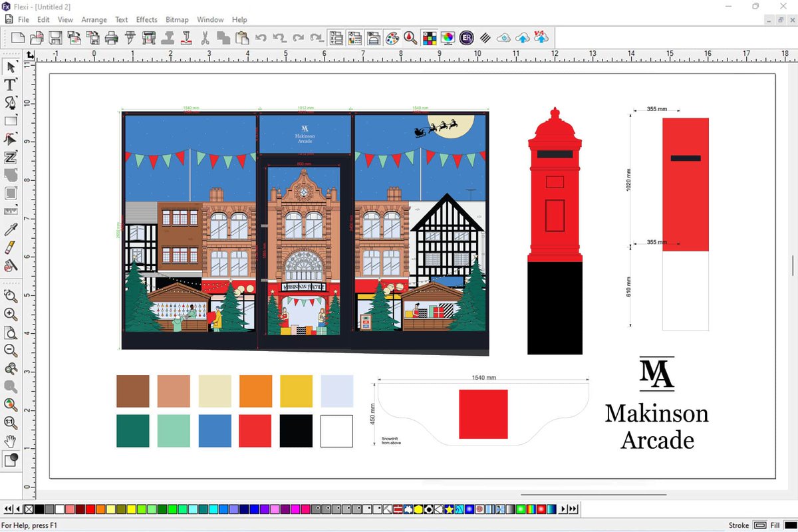Select the Eyedropper tool

[11, 230]
